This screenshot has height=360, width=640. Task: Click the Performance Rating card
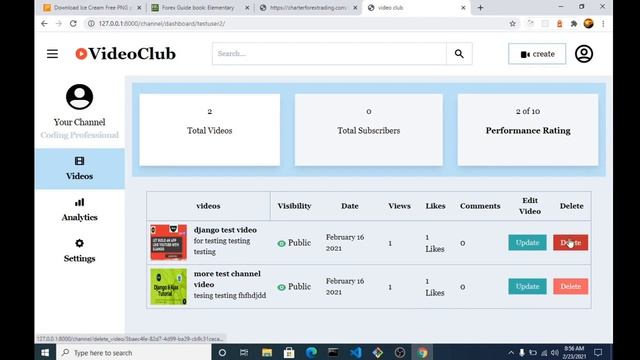tap(528, 130)
